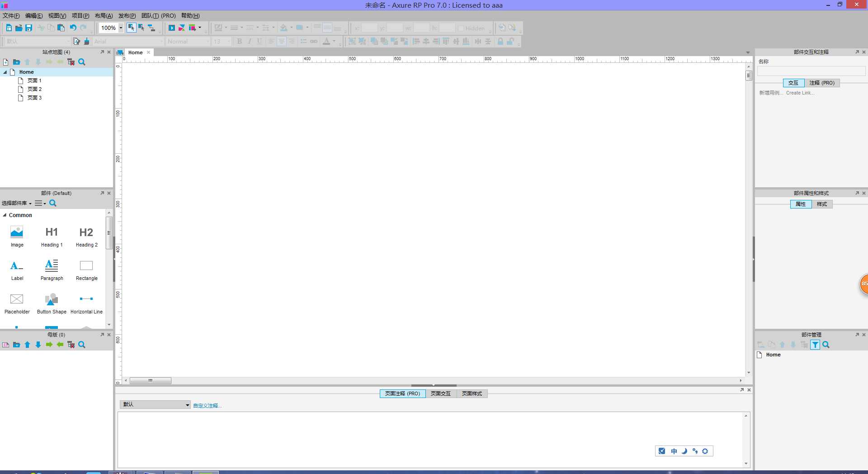Viewport: 868px width, 474px height.
Task: Switch to the 注释 (PRO) tab
Action: (822, 83)
